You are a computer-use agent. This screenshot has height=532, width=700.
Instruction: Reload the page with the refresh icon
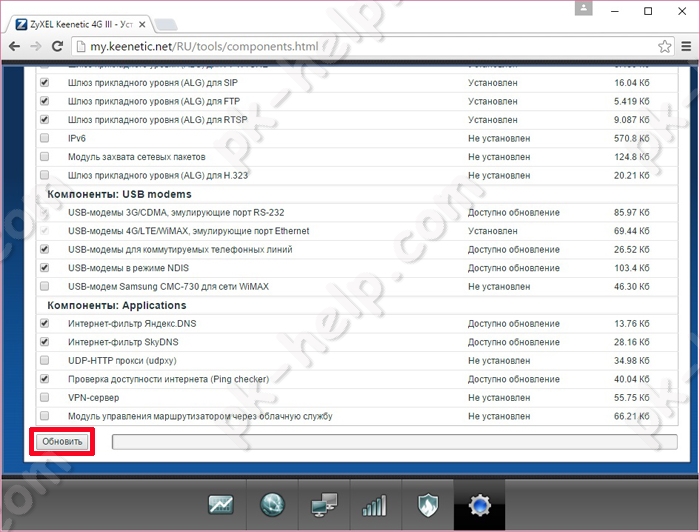57,46
